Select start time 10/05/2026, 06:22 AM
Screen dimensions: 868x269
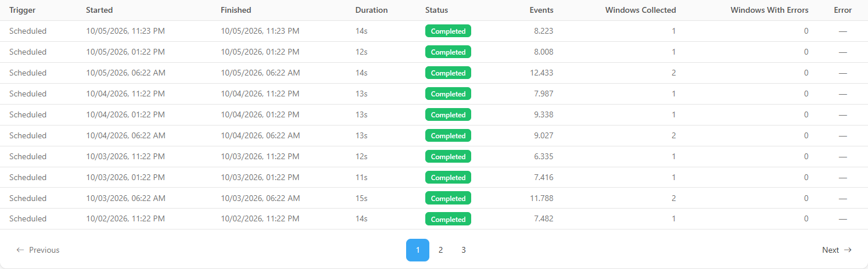pyautogui.click(x=125, y=73)
